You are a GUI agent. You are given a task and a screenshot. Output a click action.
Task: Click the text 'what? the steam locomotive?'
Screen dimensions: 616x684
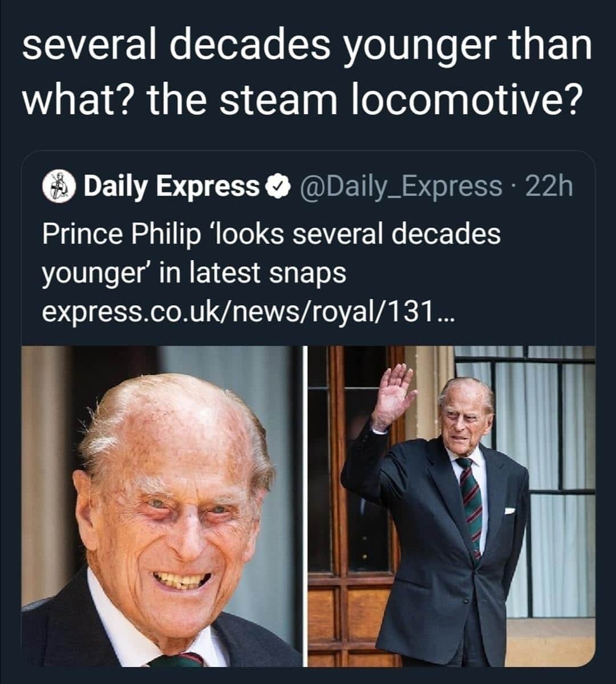pos(302,99)
